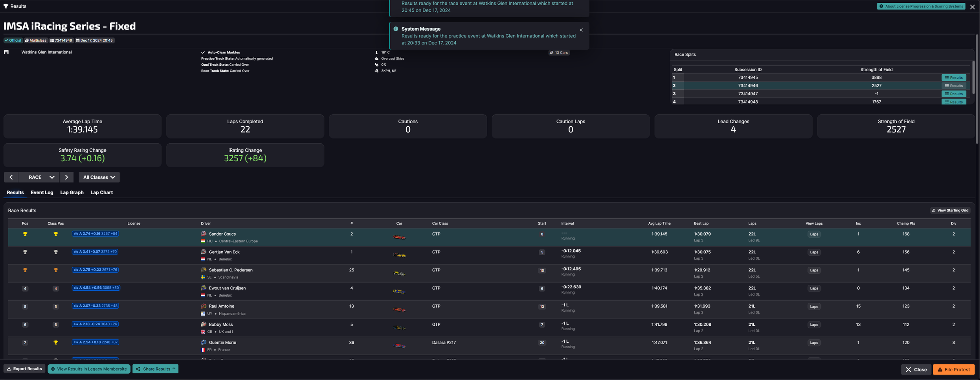Switch to the Lap Chart tab
Screen dimensions: 980x380
pyautogui.click(x=102, y=192)
